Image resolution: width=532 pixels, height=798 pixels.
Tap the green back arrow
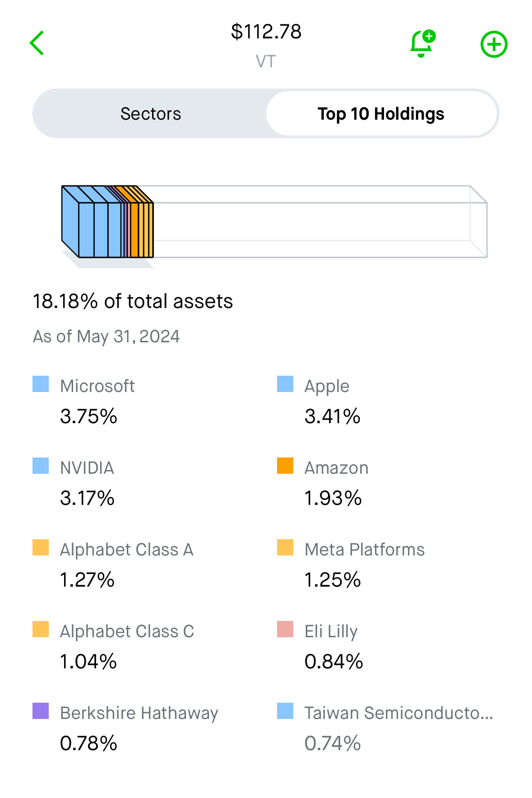pos(37,43)
